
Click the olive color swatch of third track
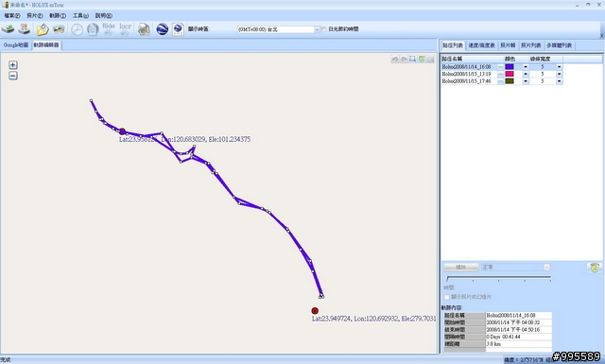coord(510,81)
